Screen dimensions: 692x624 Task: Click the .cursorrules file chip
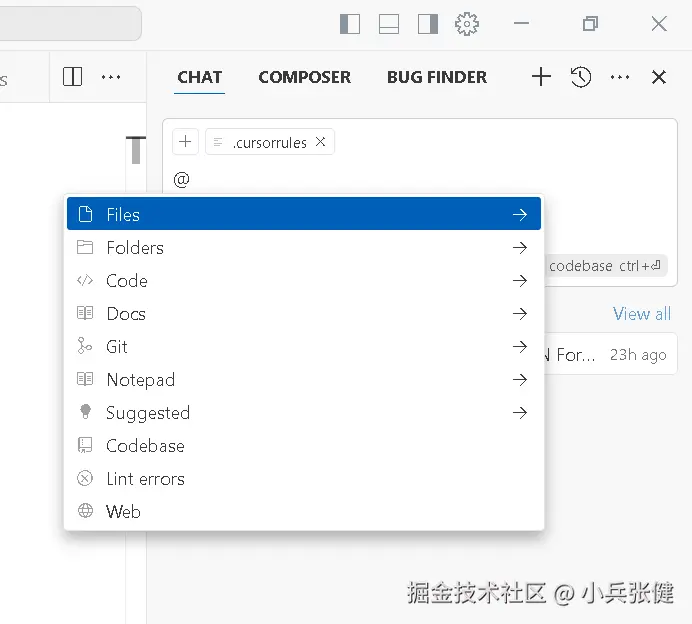coord(269,142)
